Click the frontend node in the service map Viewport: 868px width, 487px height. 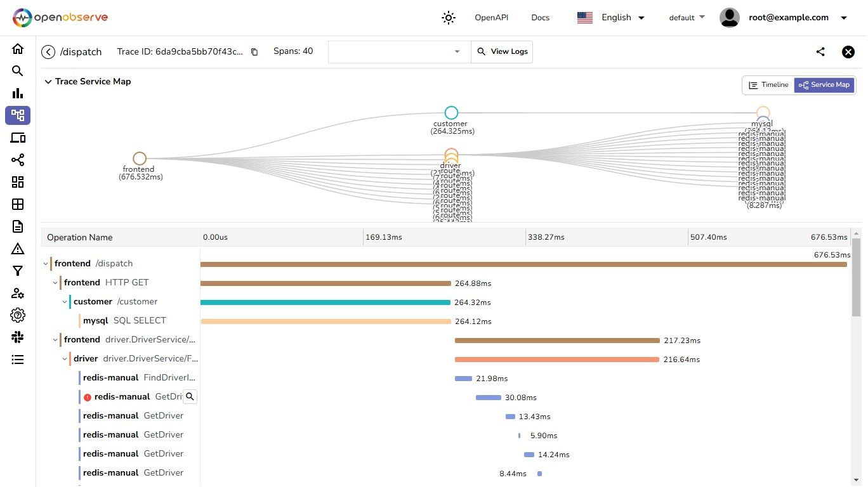[140, 159]
